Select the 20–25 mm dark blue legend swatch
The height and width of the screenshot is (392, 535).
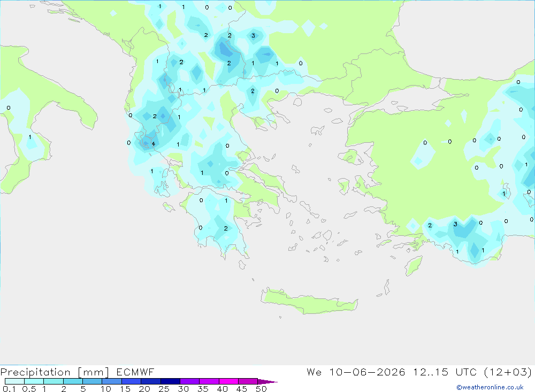(x=150, y=381)
